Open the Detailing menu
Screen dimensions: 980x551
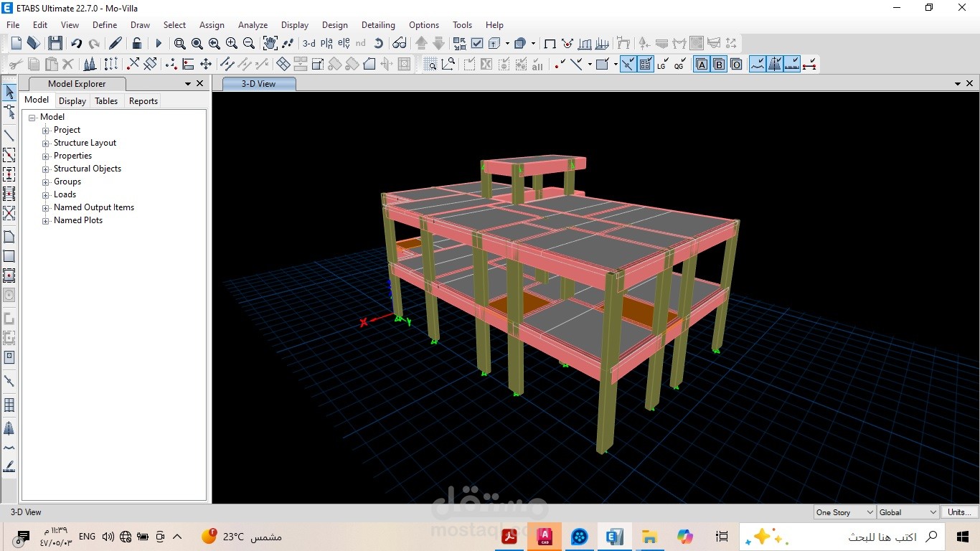[x=378, y=24]
